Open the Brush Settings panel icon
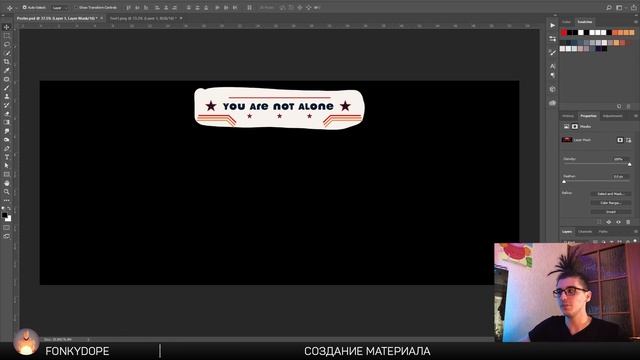Screen dimensions: 640x360 pyautogui.click(x=552, y=52)
